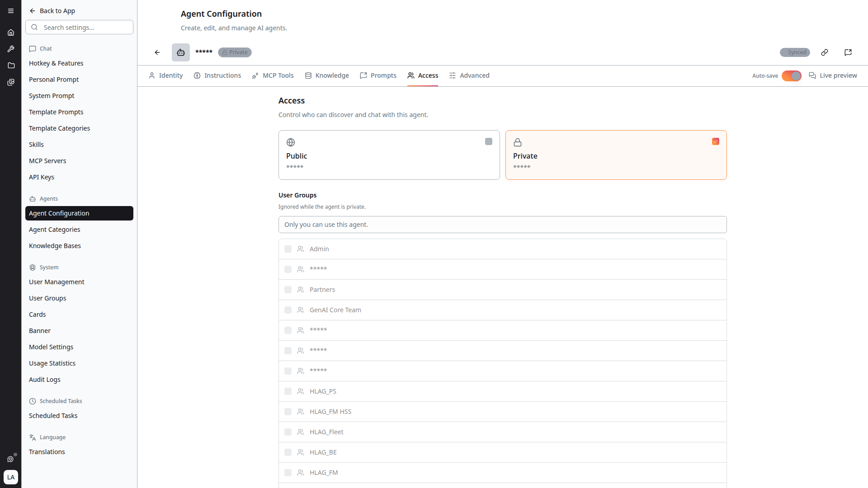
Task: Open Model Settings page
Action: coord(79,347)
